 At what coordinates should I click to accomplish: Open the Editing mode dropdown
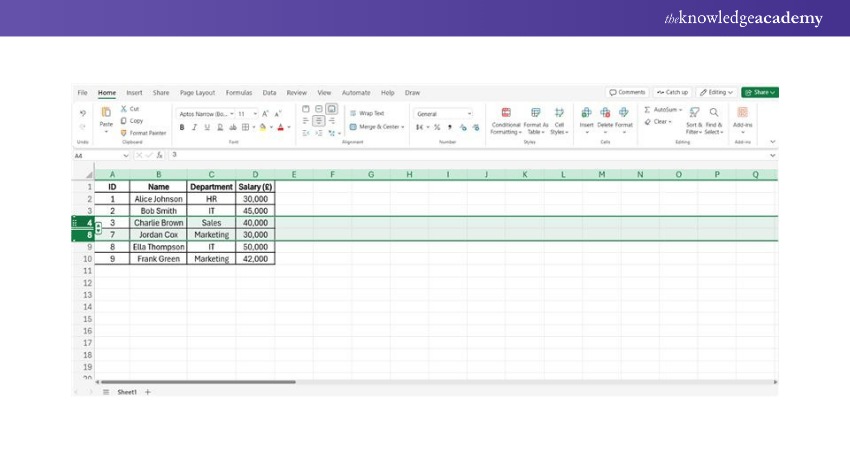717,92
